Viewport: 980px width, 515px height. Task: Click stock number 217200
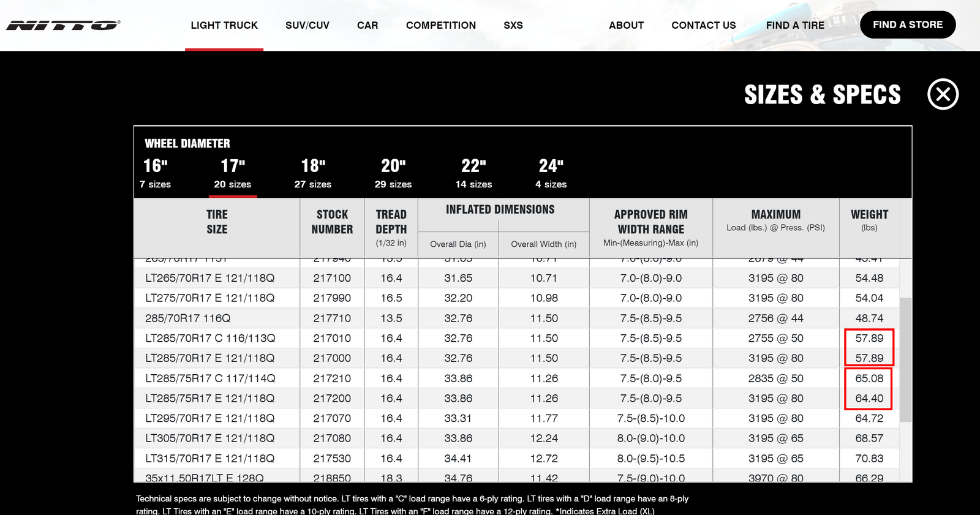[332, 398]
